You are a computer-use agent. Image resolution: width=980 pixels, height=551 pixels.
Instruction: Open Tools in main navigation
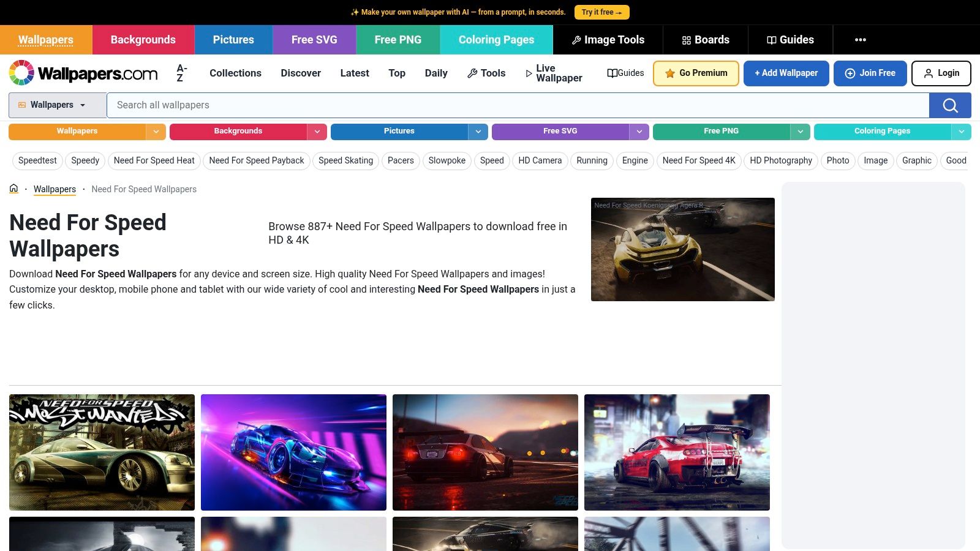coord(486,73)
